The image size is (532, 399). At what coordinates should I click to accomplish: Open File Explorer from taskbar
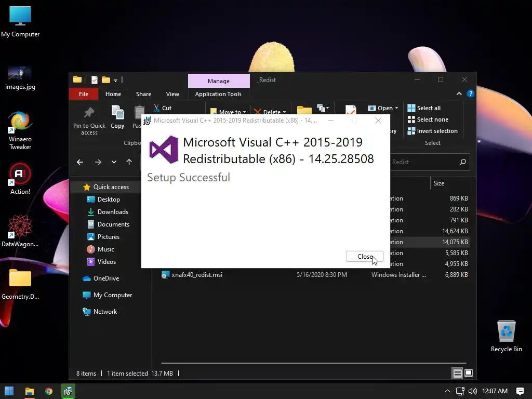[x=30, y=391]
